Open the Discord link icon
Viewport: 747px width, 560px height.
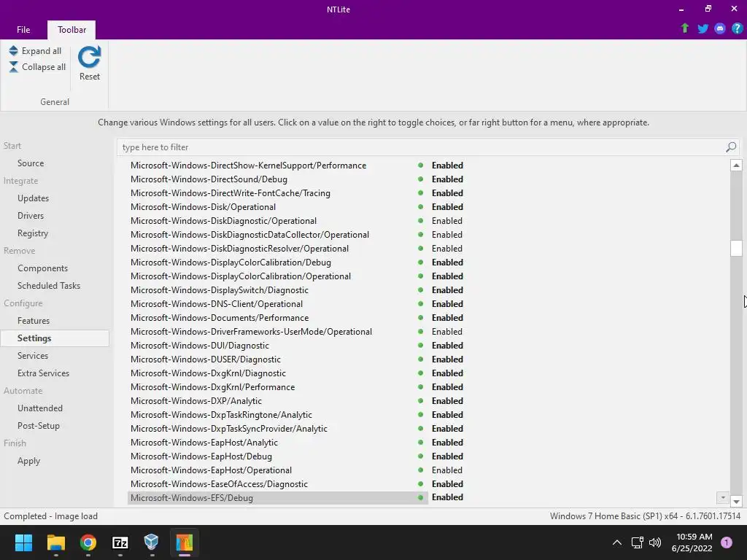pyautogui.click(x=720, y=28)
